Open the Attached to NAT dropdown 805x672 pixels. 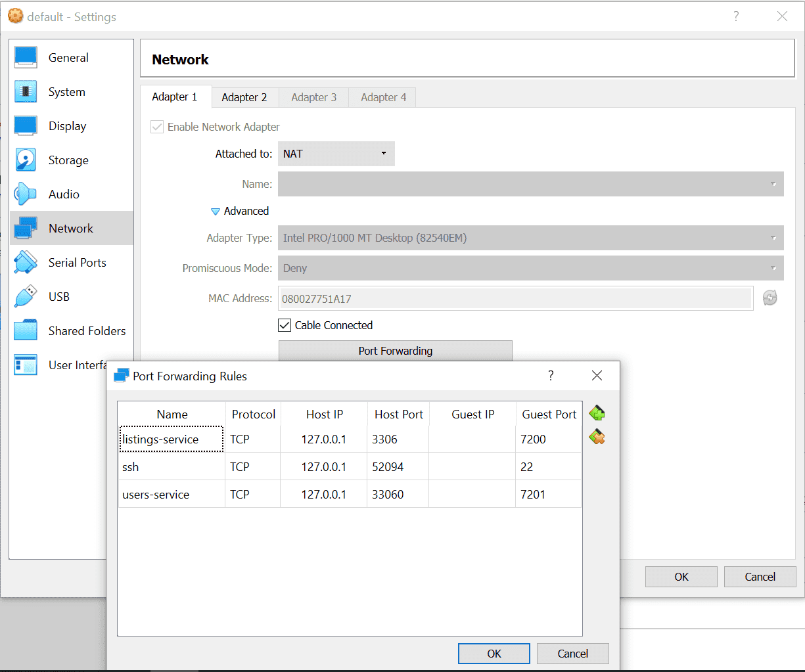[x=336, y=154]
